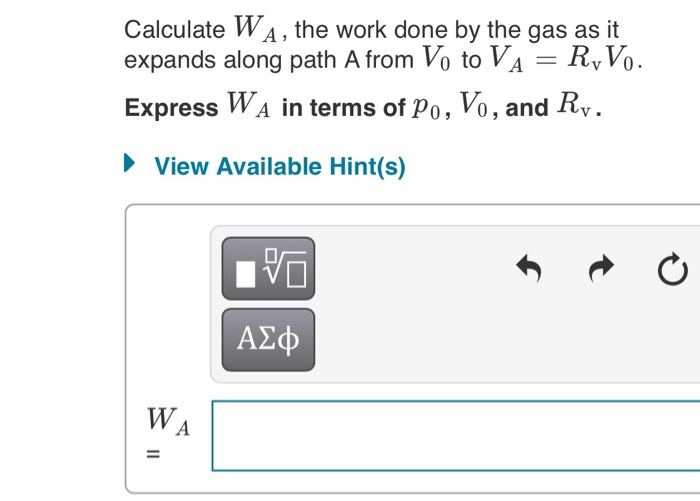Click the redo arrow
This screenshot has height=501, width=700.
(x=601, y=269)
